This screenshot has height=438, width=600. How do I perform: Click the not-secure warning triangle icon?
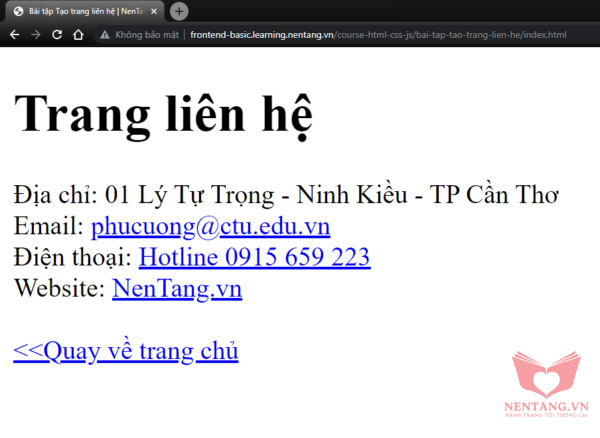pyautogui.click(x=104, y=35)
